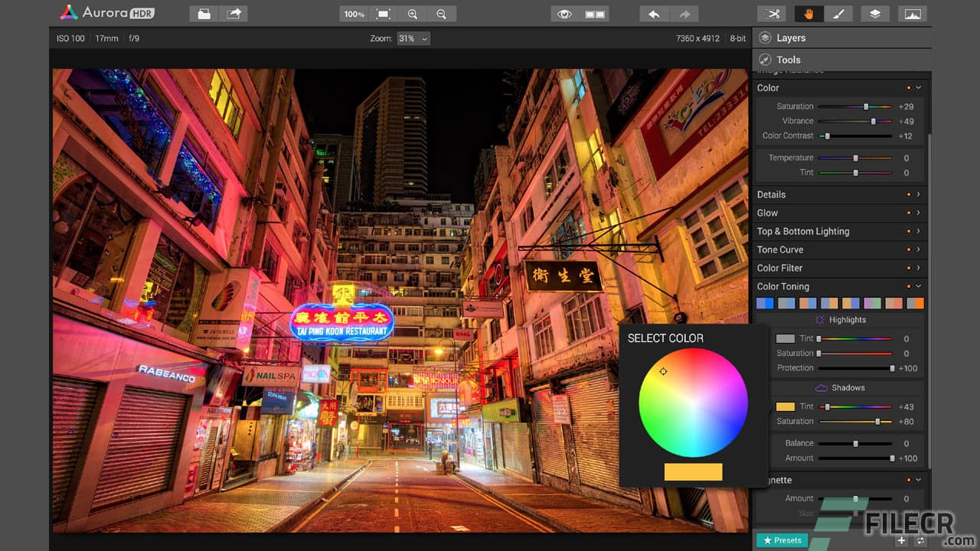This screenshot has height=551, width=980.
Task: Click the 100% zoom display field
Action: (353, 13)
